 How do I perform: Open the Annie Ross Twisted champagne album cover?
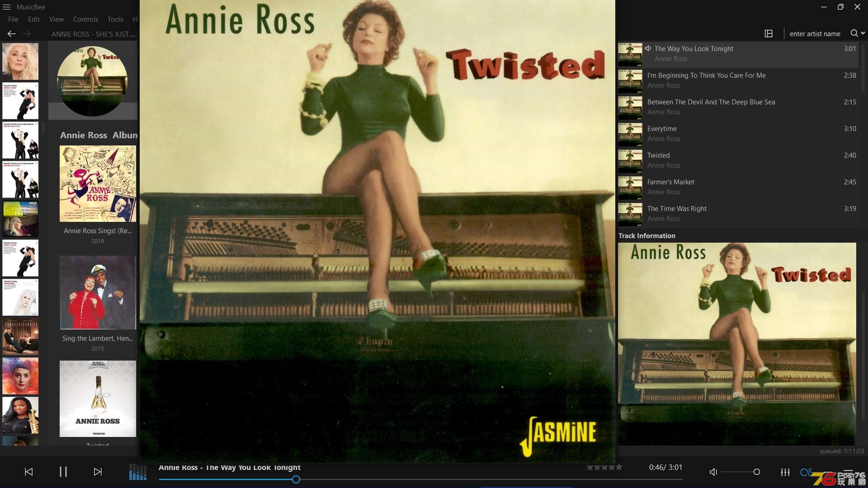pyautogui.click(x=98, y=399)
